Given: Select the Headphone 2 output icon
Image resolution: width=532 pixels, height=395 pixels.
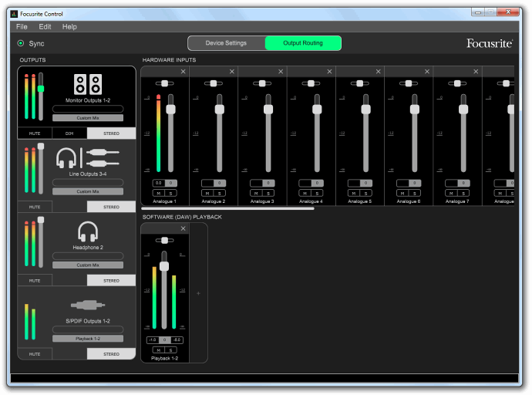Looking at the screenshot, I should pos(88,231).
